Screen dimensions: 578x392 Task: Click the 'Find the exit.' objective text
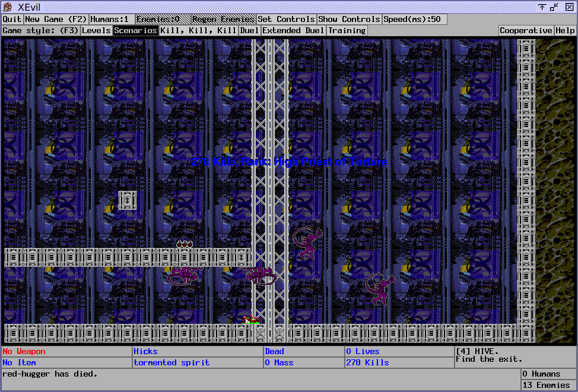coord(489,359)
